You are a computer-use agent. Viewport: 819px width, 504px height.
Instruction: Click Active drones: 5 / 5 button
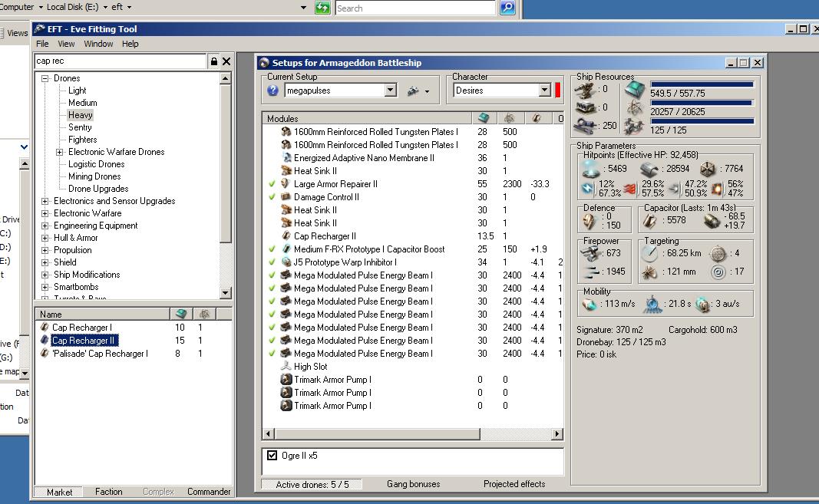[x=312, y=485]
